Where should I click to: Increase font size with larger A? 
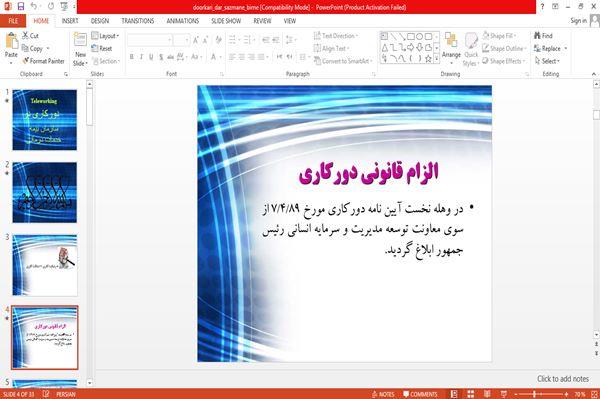[x=196, y=40]
